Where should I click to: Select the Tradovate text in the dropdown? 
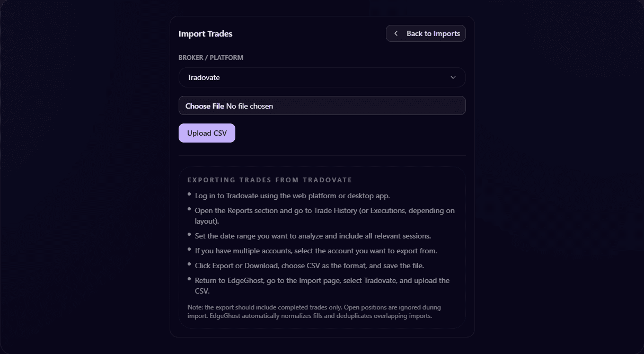(203, 77)
